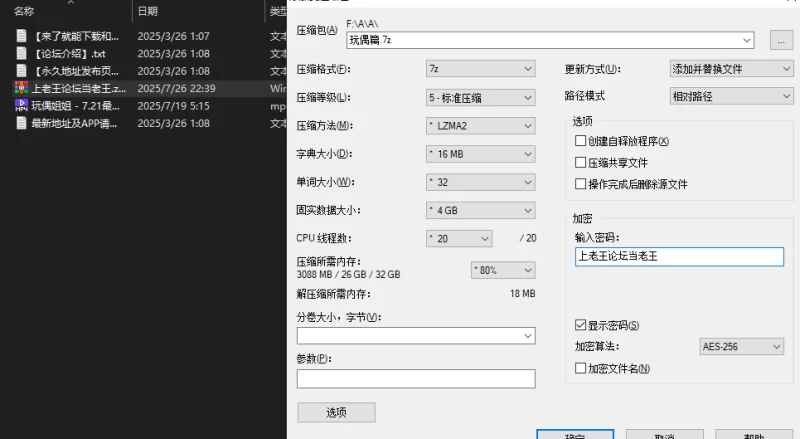Viewport: 800px width, 439px height.
Task: Click the date 2025/7/19 5:15 cell
Action: pyautogui.click(x=173, y=106)
